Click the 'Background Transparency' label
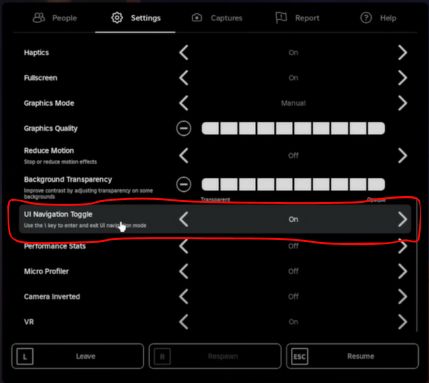The width and height of the screenshot is (429, 383). point(68,179)
